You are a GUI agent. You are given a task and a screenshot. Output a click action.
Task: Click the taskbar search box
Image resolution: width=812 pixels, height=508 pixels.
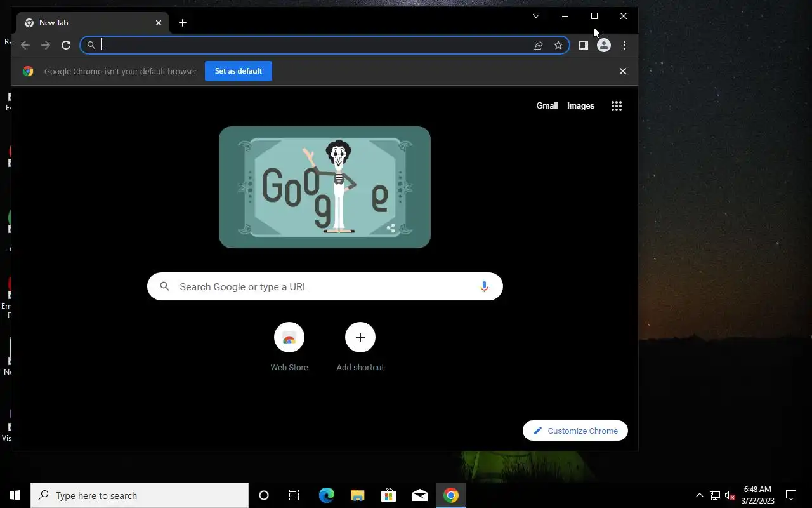pos(140,495)
